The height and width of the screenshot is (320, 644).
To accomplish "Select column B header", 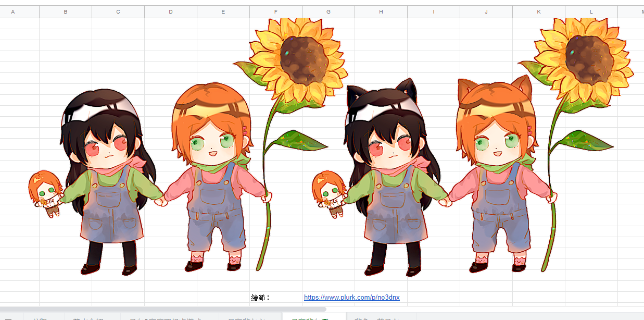I will click(66, 11).
